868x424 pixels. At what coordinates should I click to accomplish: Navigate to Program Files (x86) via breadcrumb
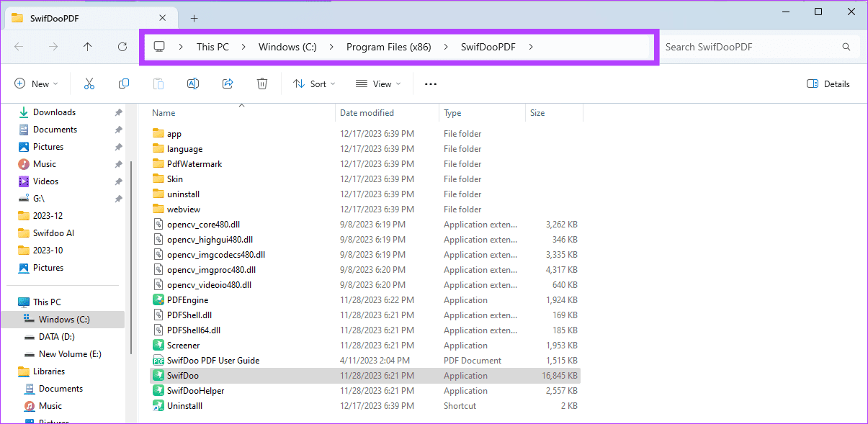coord(389,46)
